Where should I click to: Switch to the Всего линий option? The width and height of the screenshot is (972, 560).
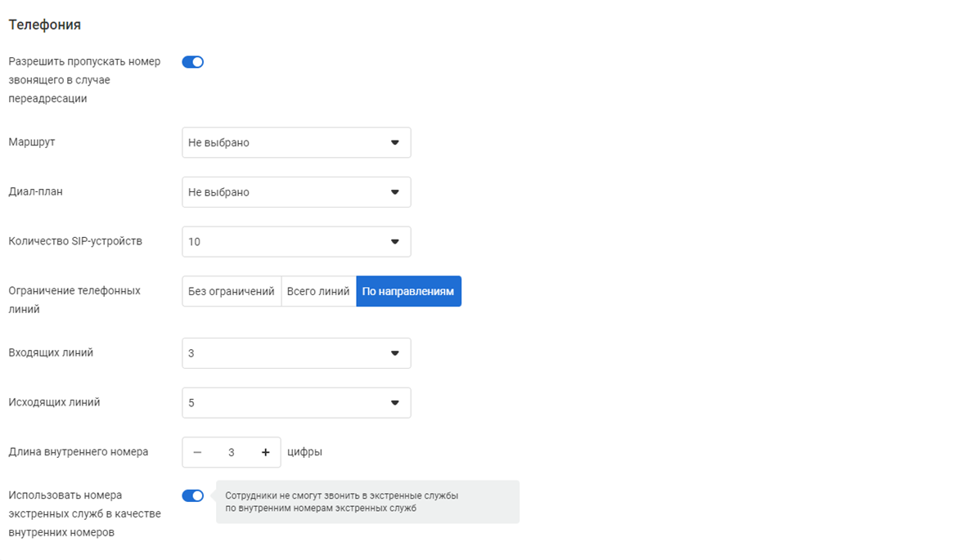pos(318,292)
